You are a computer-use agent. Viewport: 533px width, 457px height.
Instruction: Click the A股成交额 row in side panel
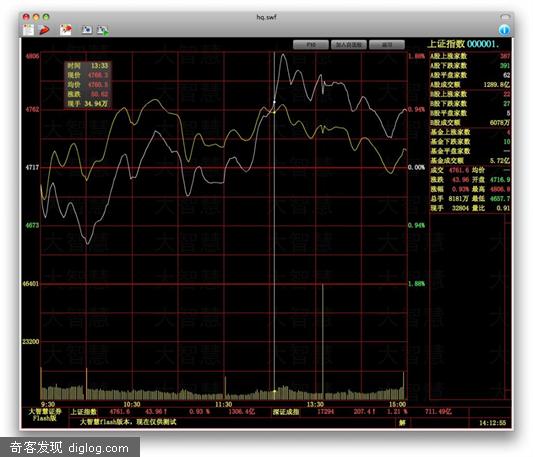pos(470,85)
